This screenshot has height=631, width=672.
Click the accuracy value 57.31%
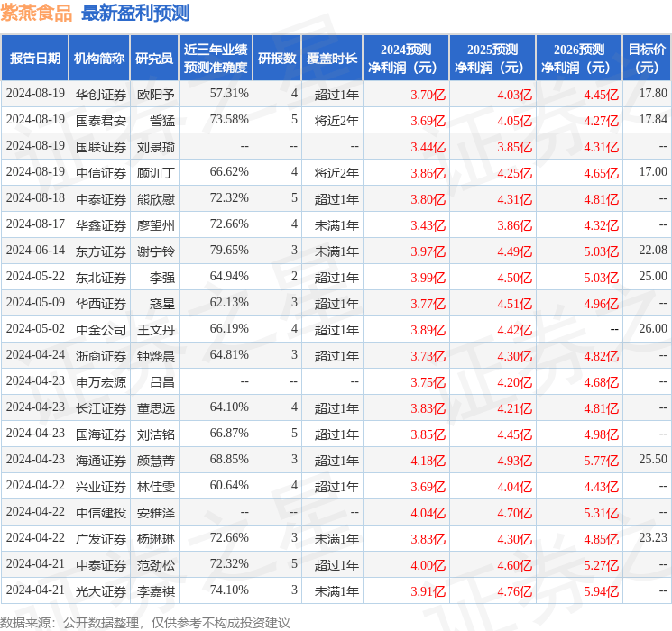pos(229,94)
